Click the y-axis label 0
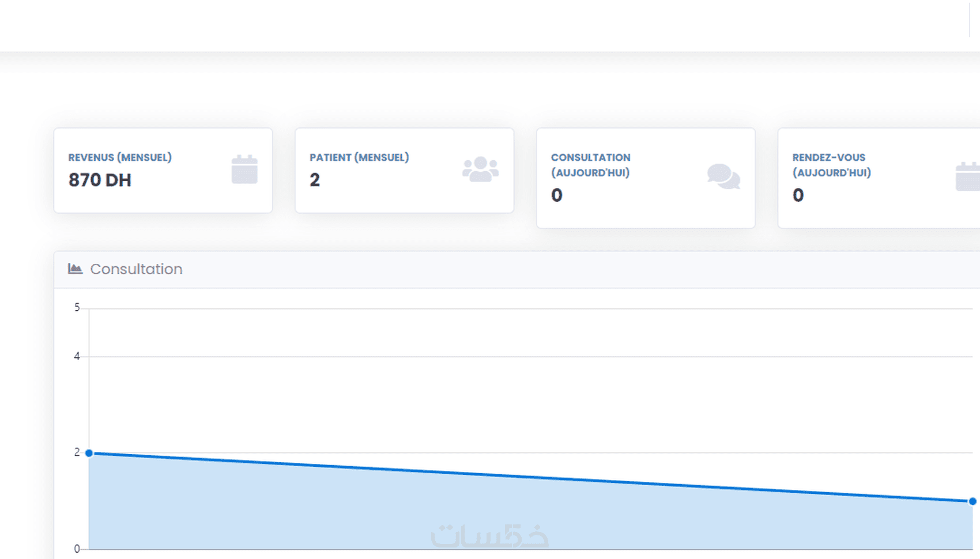980x559 pixels. coord(77,549)
